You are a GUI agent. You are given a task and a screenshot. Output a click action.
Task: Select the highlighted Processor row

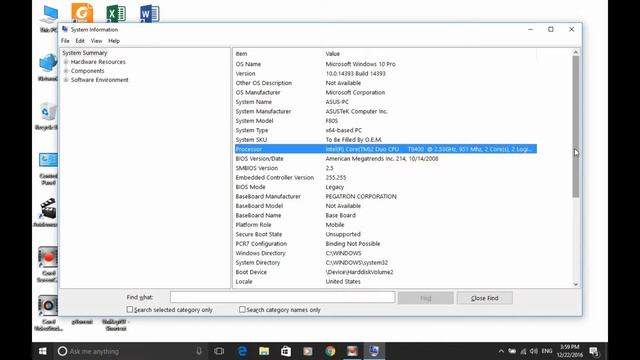click(x=386, y=149)
